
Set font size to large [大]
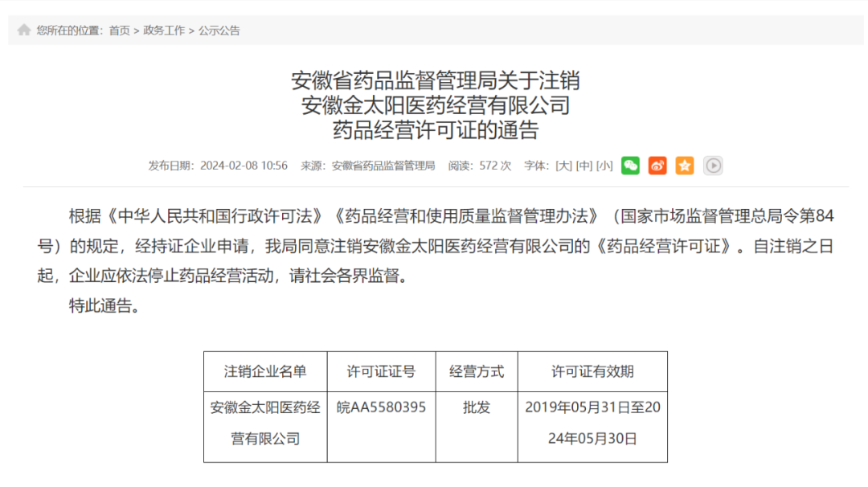tap(563, 166)
